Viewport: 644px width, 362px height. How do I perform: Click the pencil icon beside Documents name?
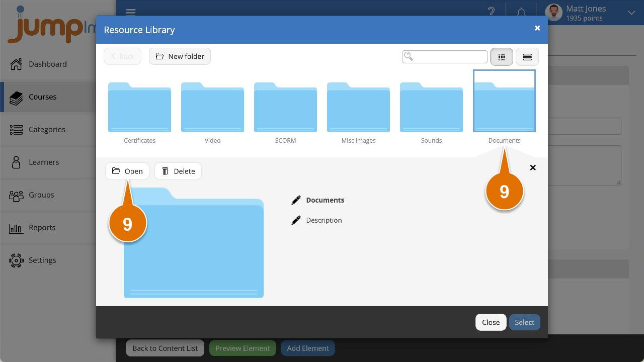[296, 200]
